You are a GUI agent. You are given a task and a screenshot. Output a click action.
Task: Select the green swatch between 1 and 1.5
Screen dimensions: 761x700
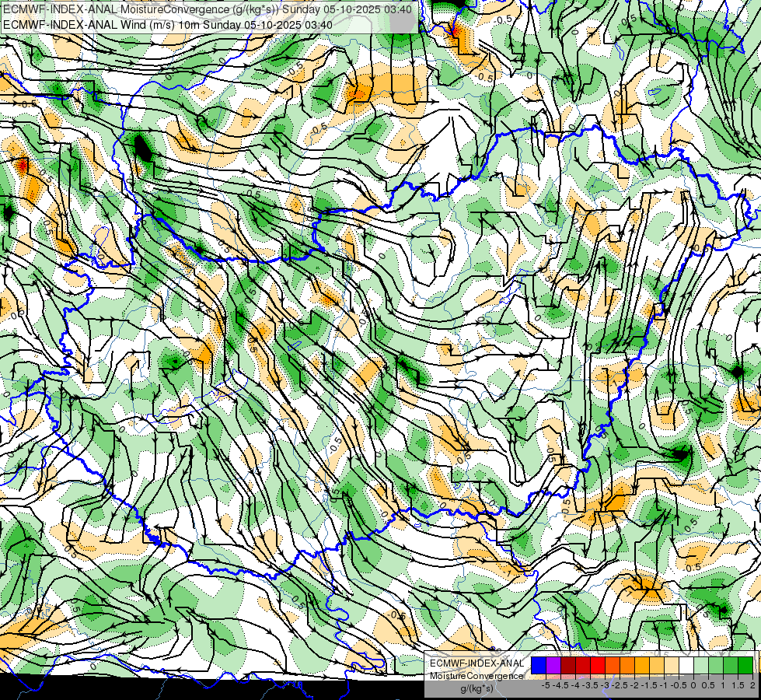tap(731, 666)
